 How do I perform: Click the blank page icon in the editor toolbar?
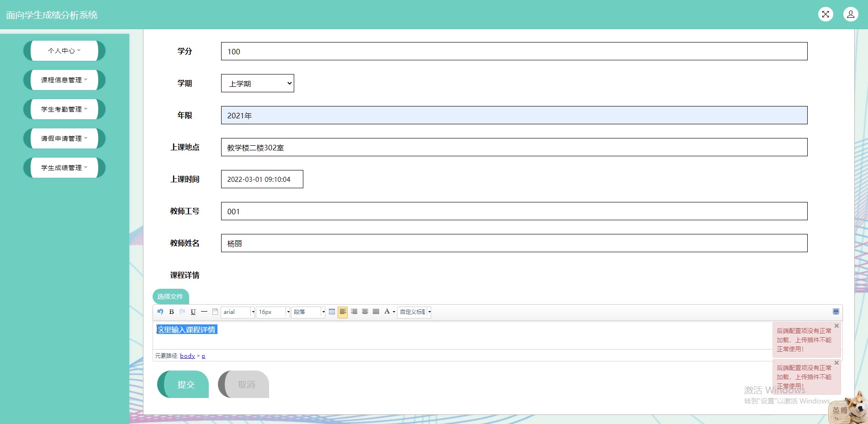pyautogui.click(x=215, y=312)
